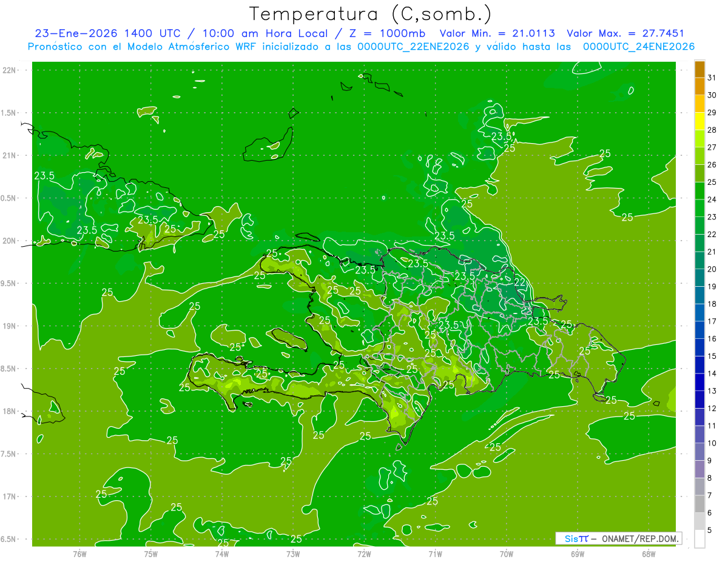Click the 20N latitude axis label

(x=10, y=241)
